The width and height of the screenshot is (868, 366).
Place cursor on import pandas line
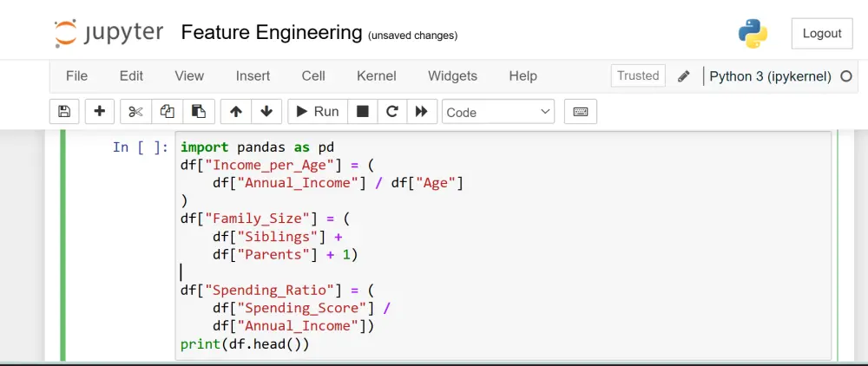258,147
